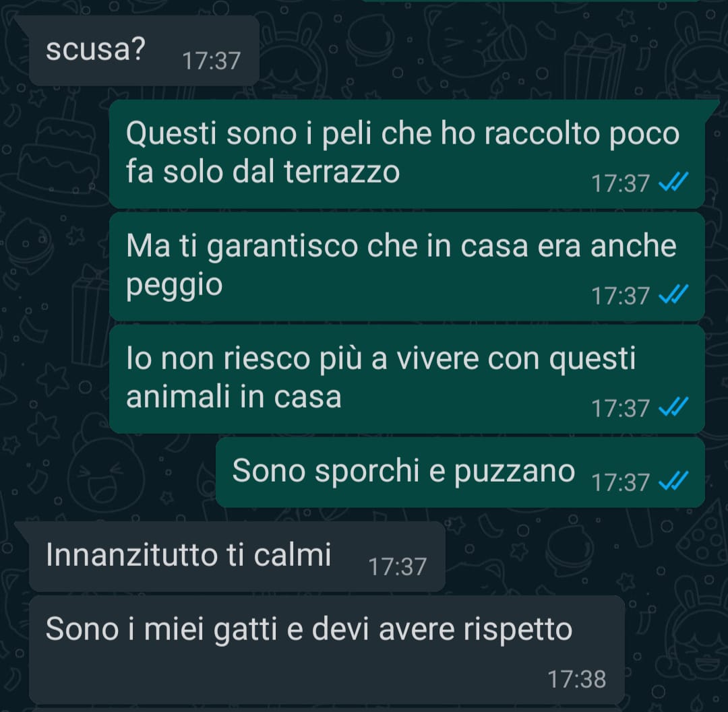Select the "Sono sporchi e puzzano" bubble

[460, 472]
